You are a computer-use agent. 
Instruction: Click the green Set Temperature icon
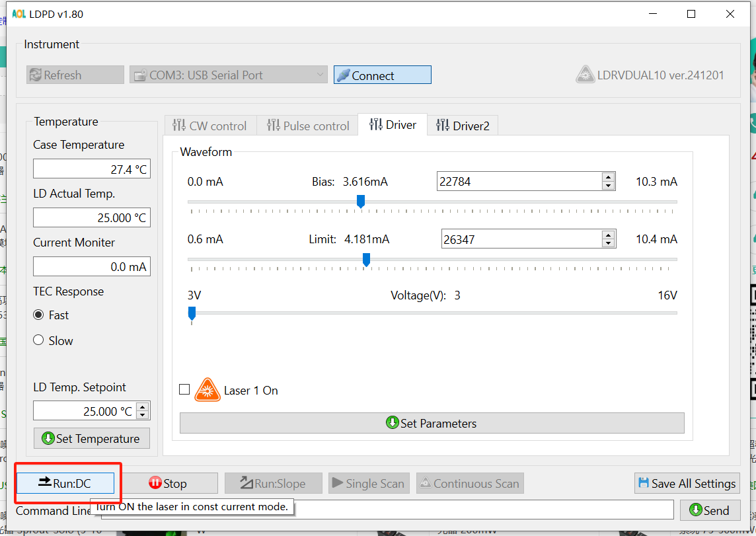click(x=48, y=438)
